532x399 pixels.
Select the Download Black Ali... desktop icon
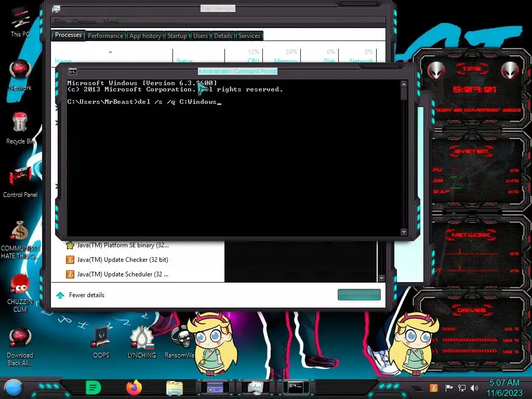pos(20,347)
